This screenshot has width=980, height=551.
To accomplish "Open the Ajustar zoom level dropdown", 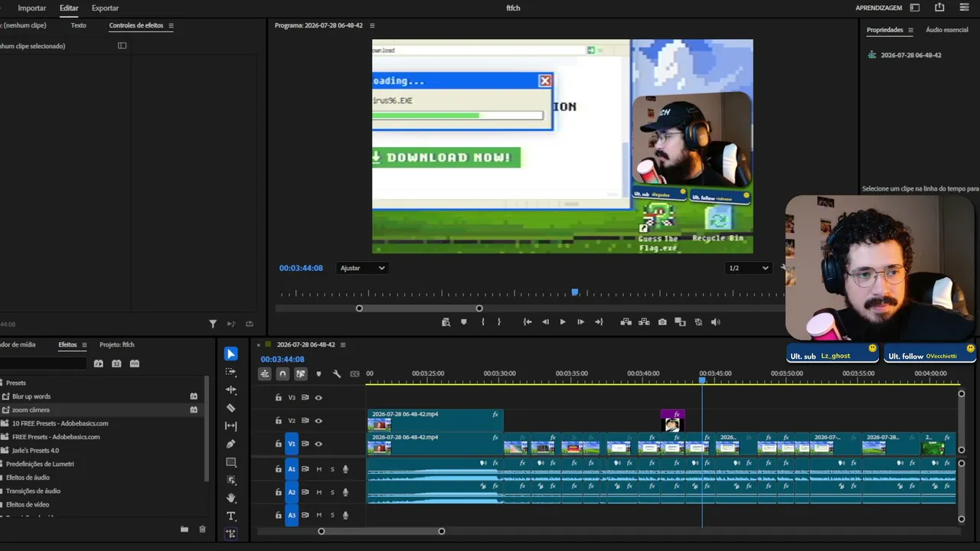I will [x=362, y=268].
